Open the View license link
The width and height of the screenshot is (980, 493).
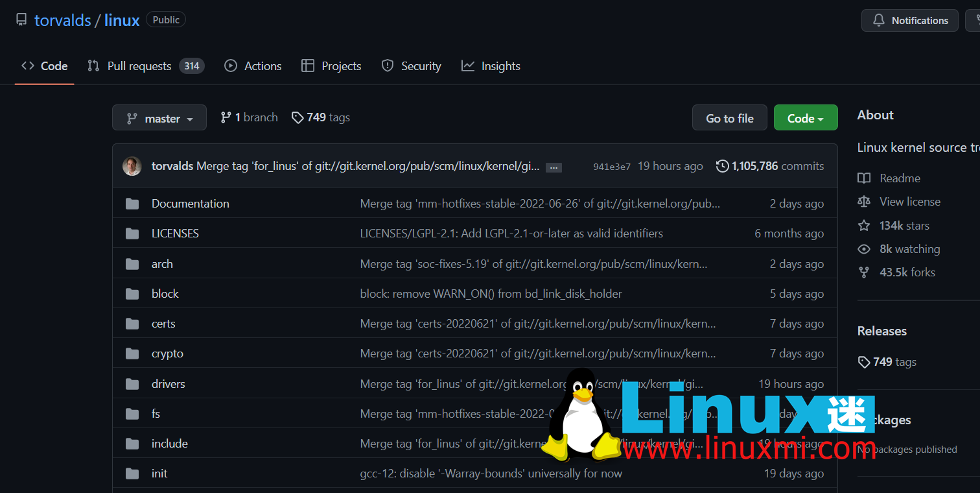pyautogui.click(x=910, y=201)
